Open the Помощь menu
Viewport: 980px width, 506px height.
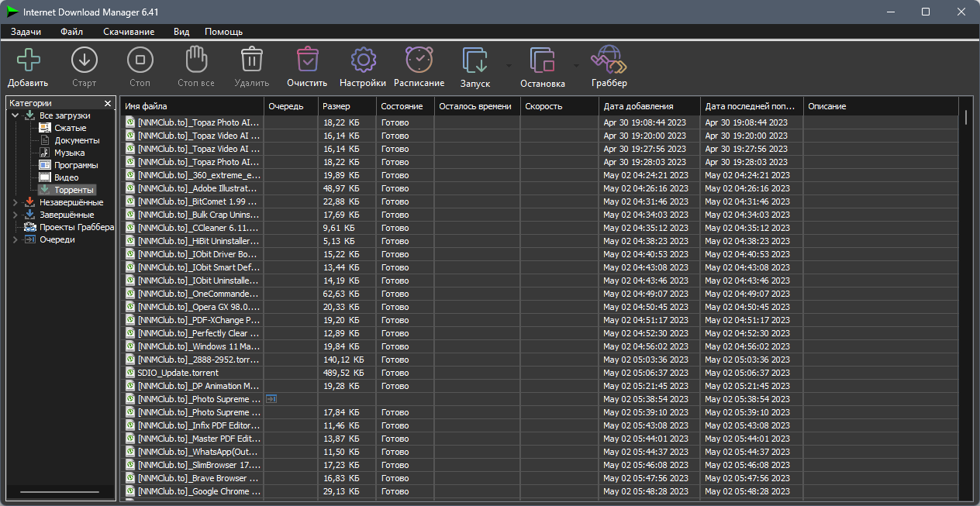pyautogui.click(x=223, y=32)
